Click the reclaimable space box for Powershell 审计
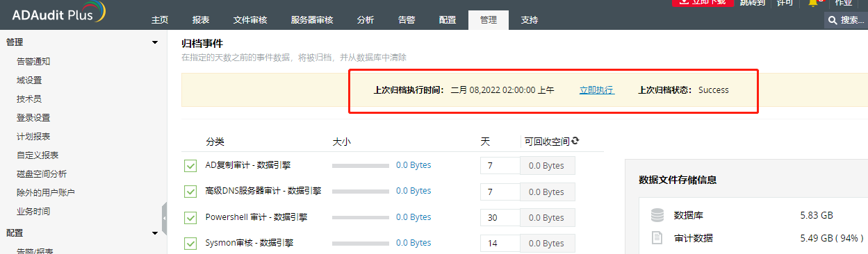 tap(548, 217)
